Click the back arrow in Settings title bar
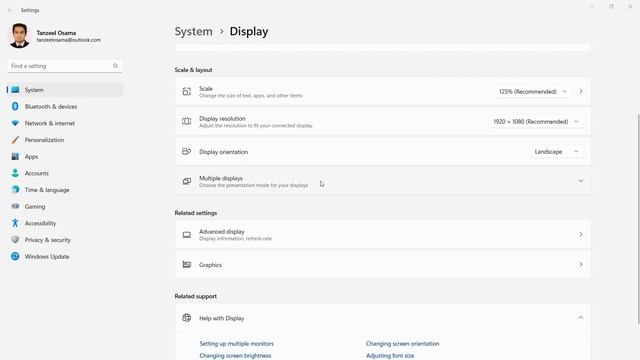 (10, 10)
